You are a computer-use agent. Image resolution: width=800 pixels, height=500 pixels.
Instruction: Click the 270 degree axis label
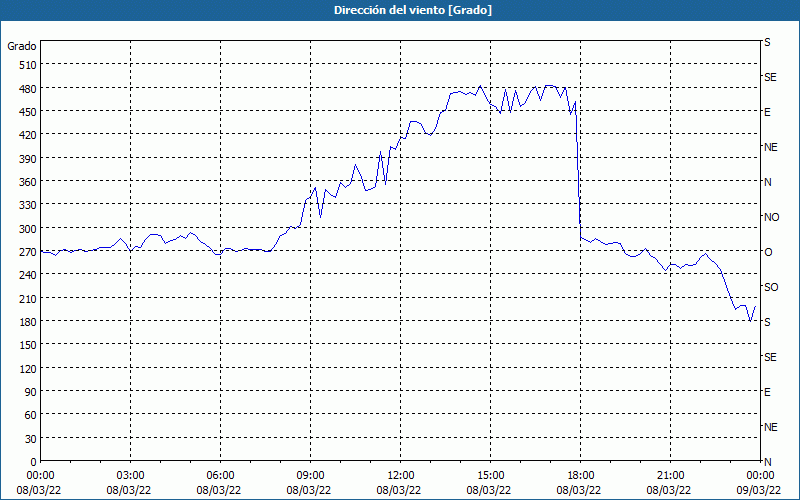(28, 252)
